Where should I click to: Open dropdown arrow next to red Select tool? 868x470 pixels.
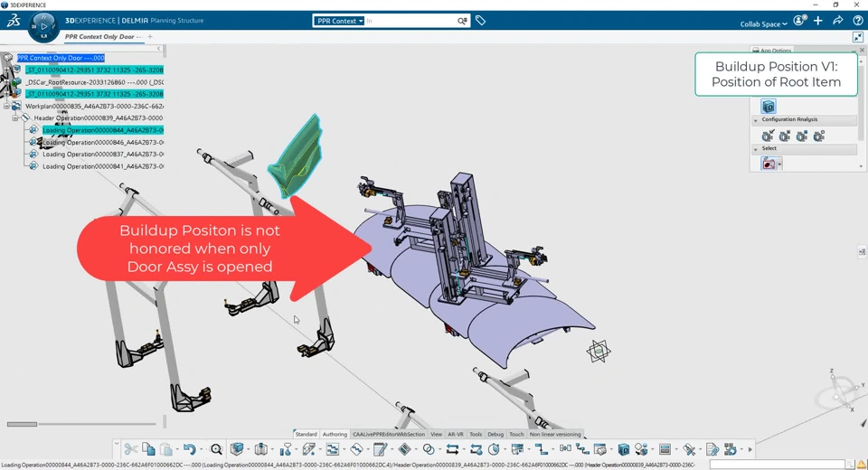click(x=779, y=164)
